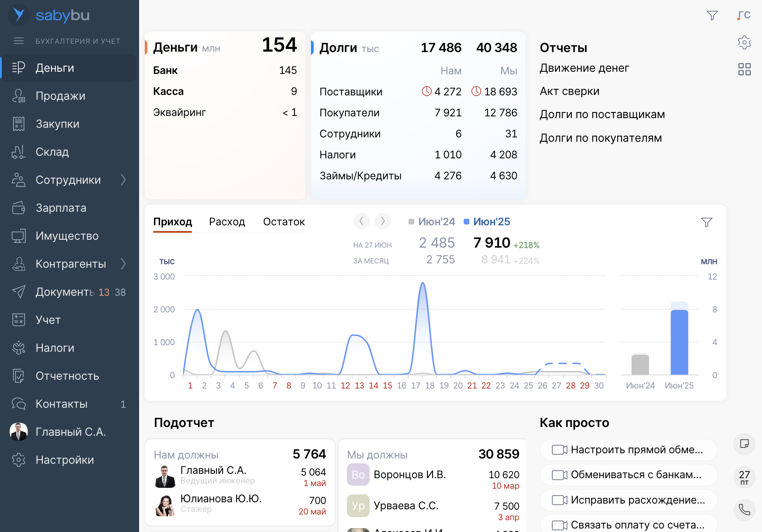
Task: Open the Движение денег report
Action: [584, 68]
